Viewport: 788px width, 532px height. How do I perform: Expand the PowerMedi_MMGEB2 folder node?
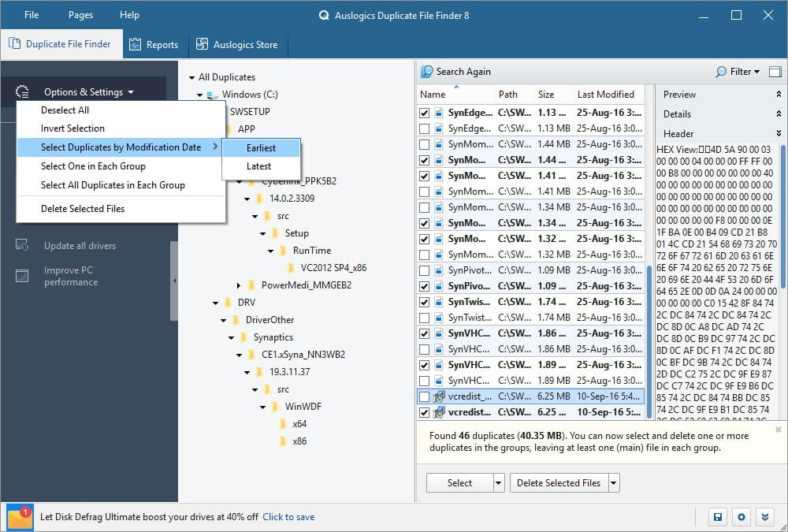pyautogui.click(x=239, y=285)
